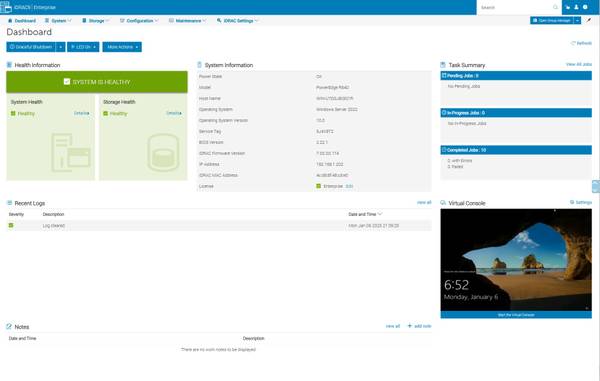
Task: Click the Windows Server operating system value
Action: click(337, 109)
